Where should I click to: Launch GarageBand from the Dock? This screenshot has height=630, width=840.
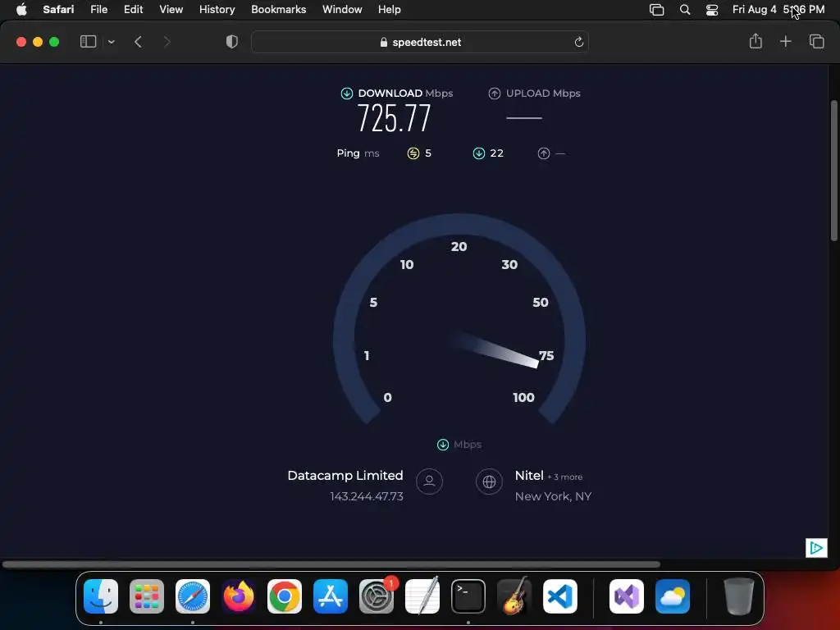pos(514,596)
